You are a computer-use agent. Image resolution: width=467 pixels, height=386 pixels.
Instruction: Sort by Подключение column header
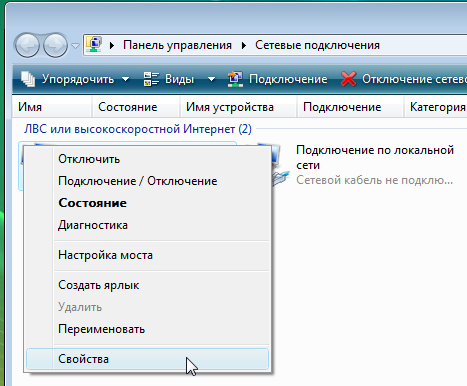pos(350,107)
